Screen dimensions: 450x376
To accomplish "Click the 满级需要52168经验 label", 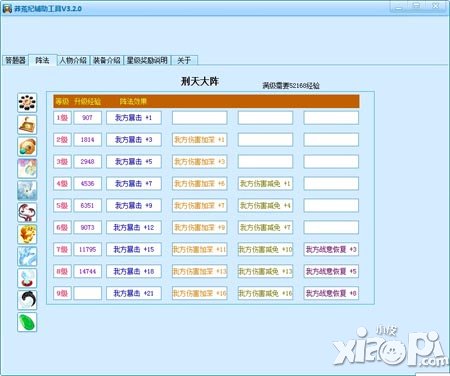I will pos(291,86).
